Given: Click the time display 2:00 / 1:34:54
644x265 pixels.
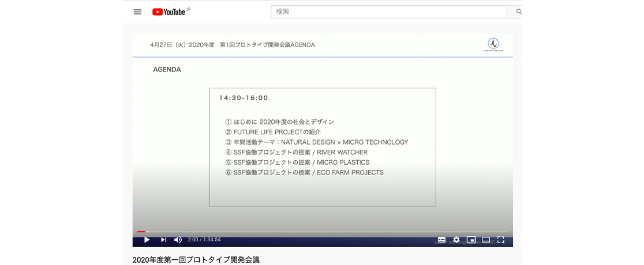Looking at the screenshot, I should pos(204,240).
